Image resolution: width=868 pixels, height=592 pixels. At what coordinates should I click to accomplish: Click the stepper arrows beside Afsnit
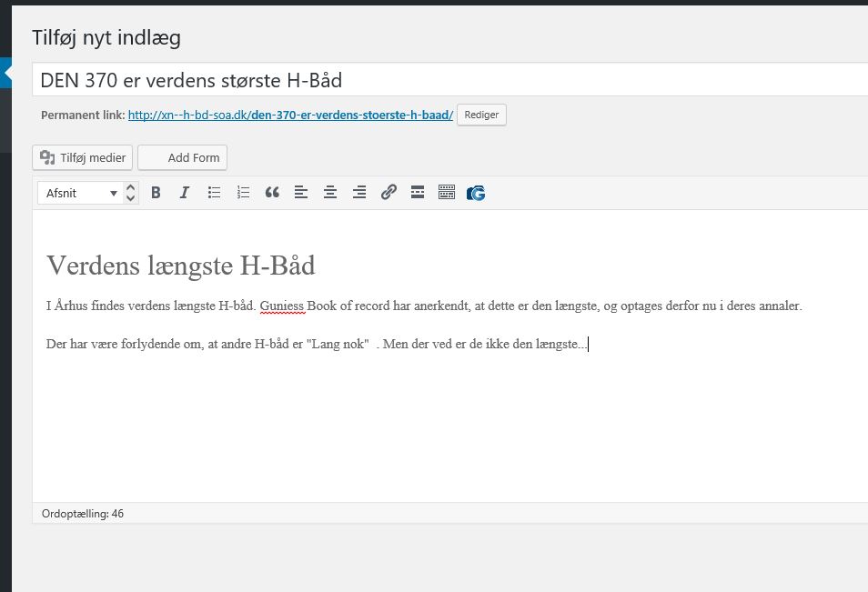coord(131,193)
